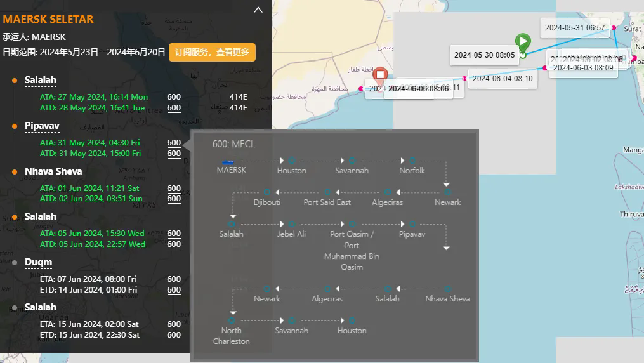Click the 2024-05-30 08:05 map timestamp label
This screenshot has height=363, width=644.
point(484,55)
